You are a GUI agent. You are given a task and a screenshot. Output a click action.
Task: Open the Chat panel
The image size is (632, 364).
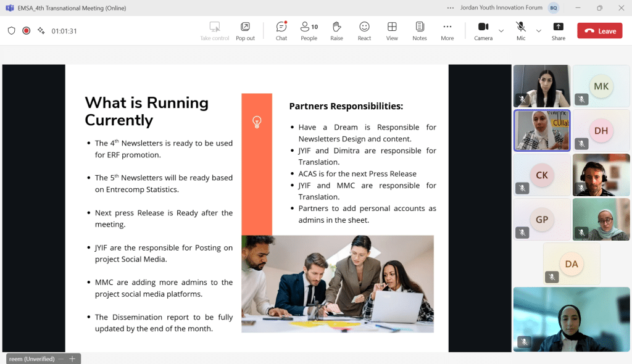[281, 31]
